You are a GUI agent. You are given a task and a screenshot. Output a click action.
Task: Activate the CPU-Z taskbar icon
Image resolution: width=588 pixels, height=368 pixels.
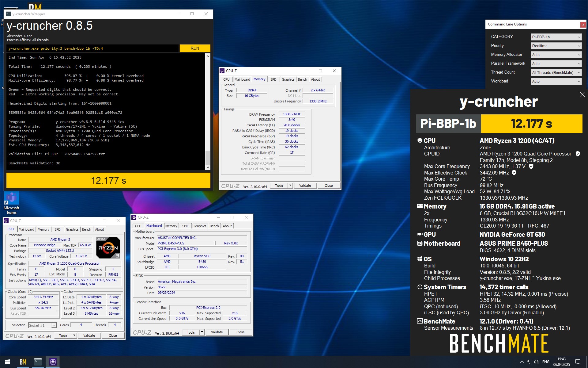point(53,362)
